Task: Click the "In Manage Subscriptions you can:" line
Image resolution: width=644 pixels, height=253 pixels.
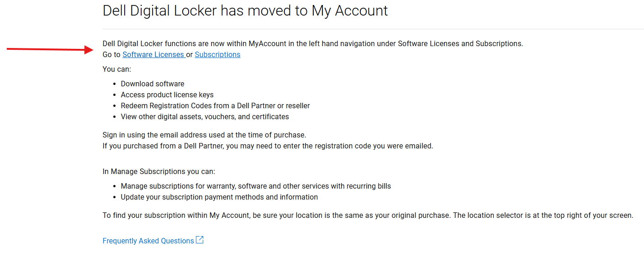Action: point(158,172)
